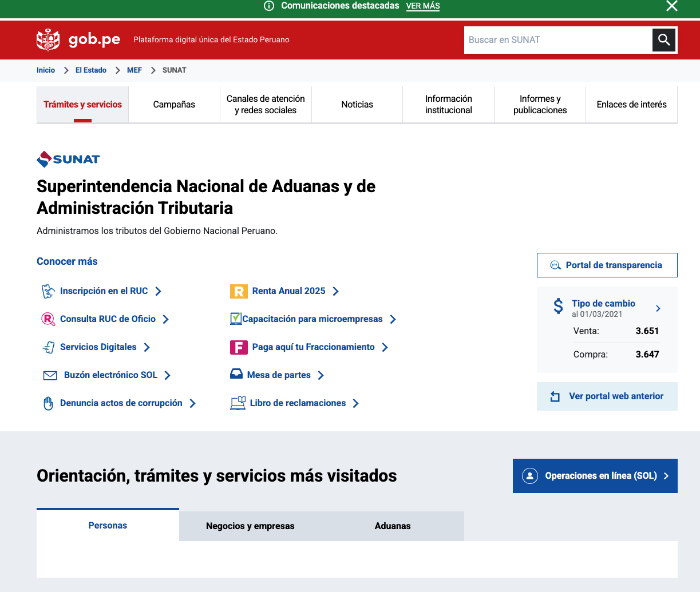Click the Mesa de partes tray icon
The height and width of the screenshot is (592, 700).
236,375
